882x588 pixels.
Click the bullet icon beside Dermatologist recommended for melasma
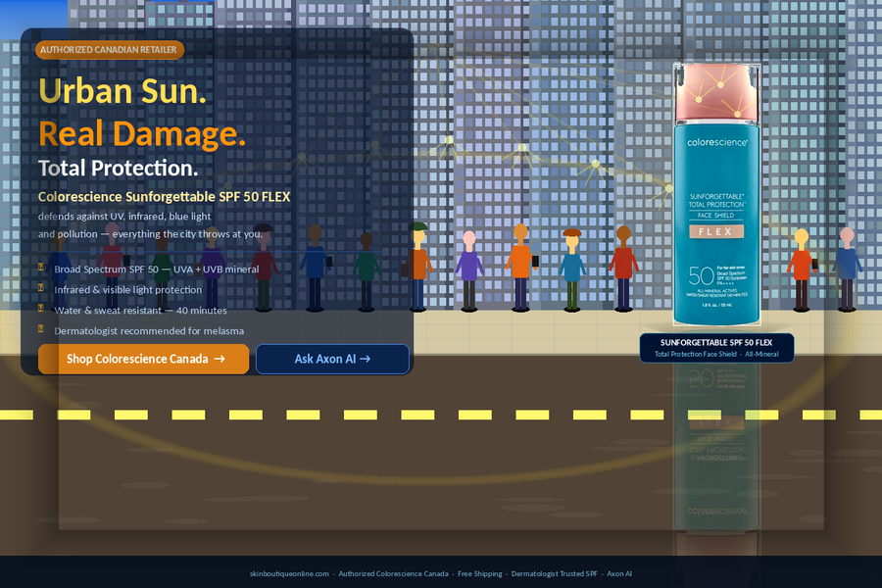tap(41, 328)
